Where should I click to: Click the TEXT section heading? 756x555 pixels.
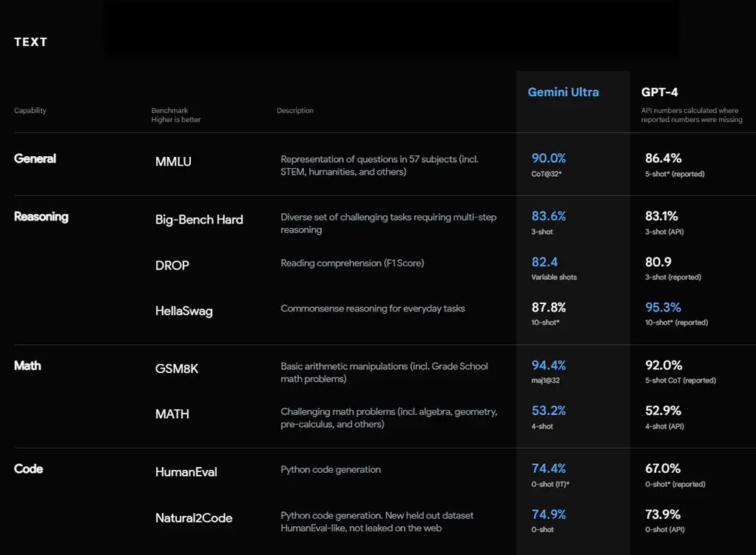(31, 42)
